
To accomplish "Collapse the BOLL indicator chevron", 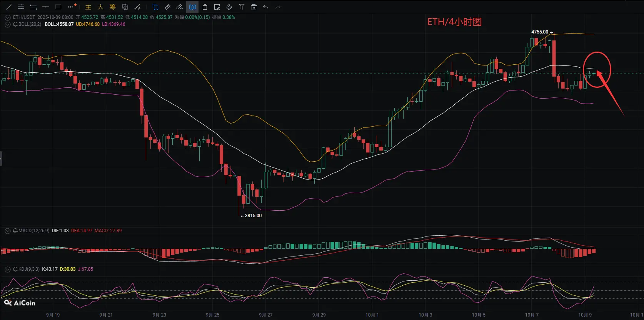I will (8, 24).
